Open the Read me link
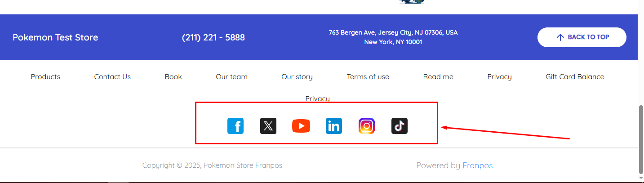 [x=438, y=77]
